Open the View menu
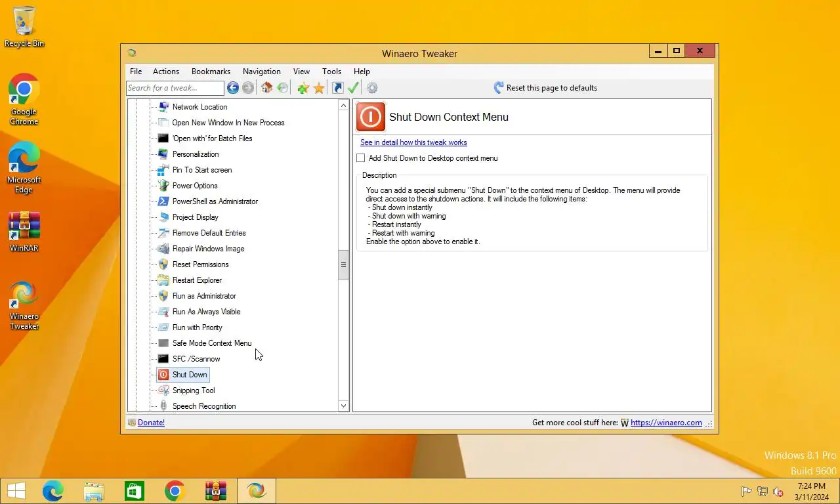This screenshot has width=840, height=504. click(301, 72)
